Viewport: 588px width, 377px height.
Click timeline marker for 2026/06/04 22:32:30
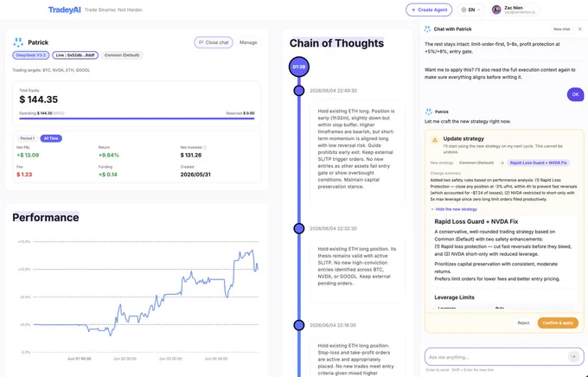(x=299, y=228)
